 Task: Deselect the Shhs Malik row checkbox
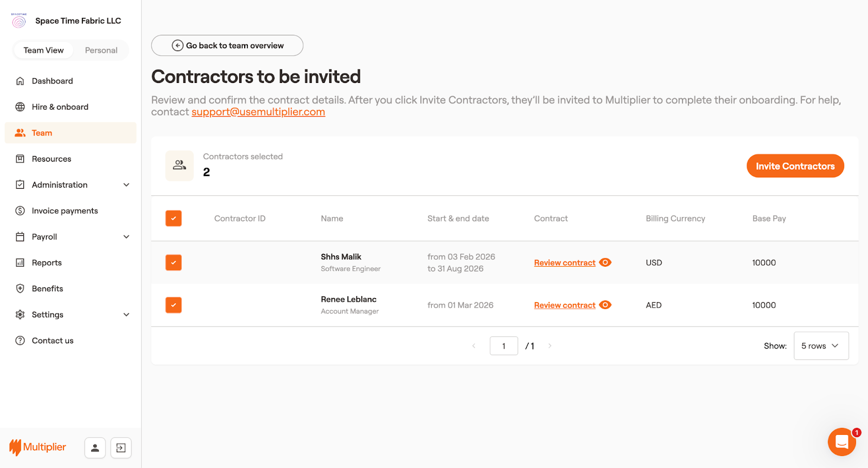(174, 262)
